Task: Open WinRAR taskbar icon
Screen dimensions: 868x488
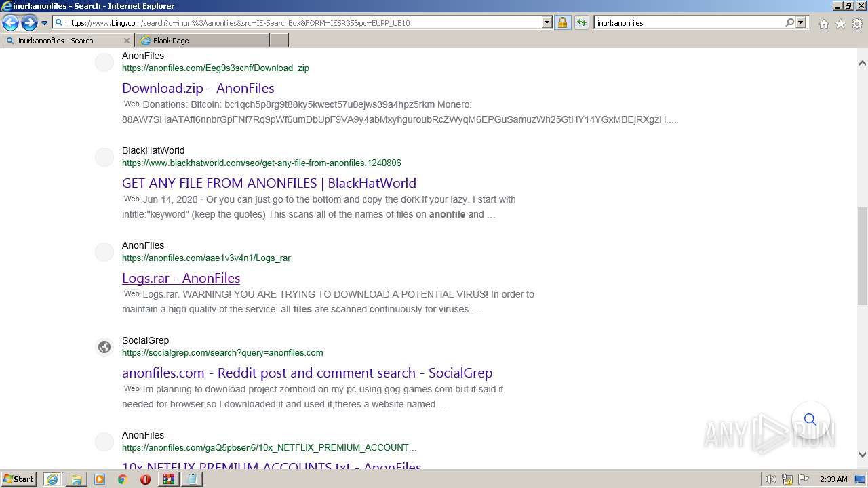Action: 168,479
